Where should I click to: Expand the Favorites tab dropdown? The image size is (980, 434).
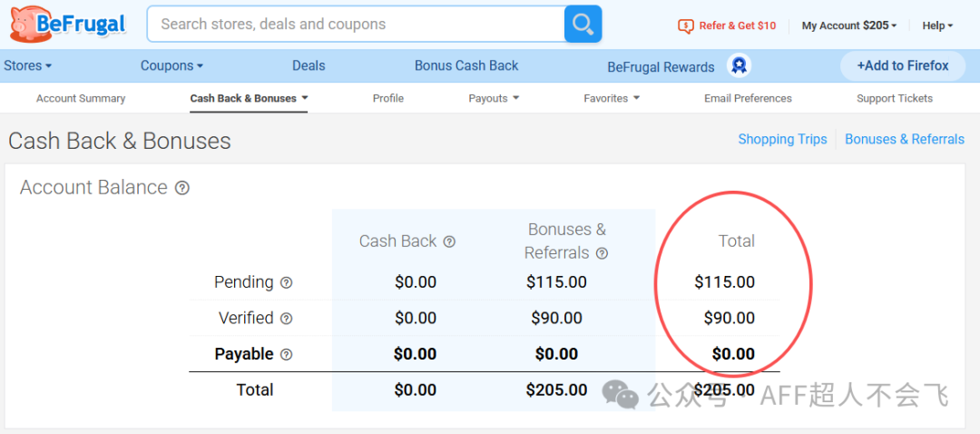tap(612, 98)
